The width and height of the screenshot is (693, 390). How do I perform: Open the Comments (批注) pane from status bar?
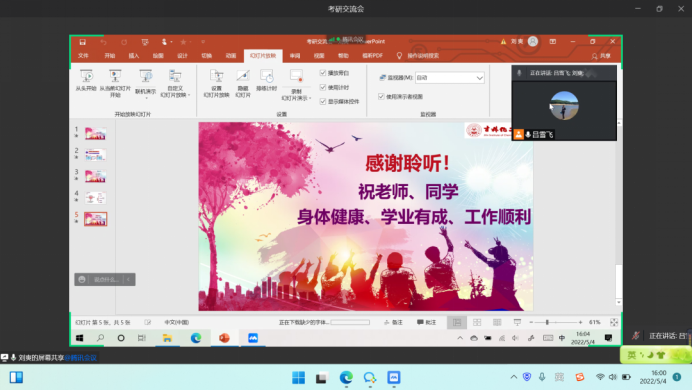tap(426, 322)
